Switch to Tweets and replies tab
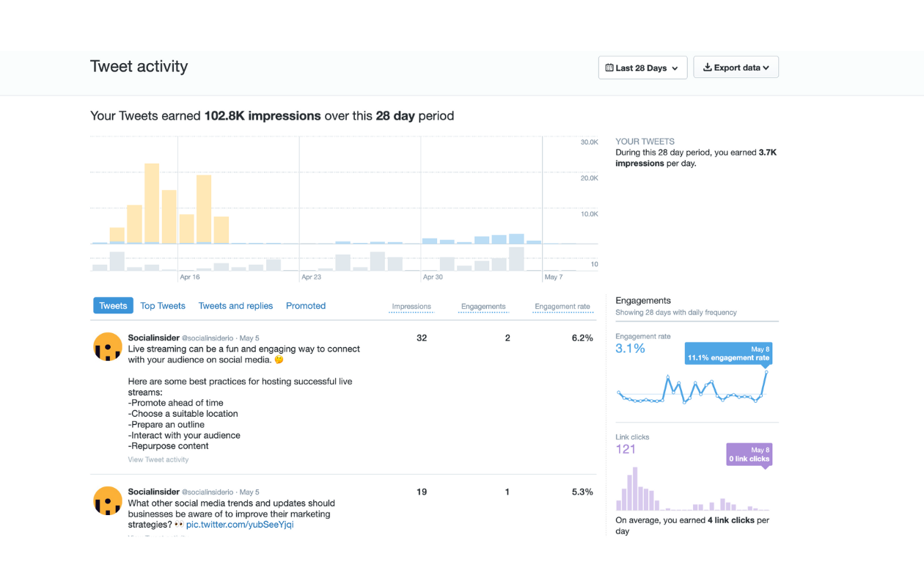Viewport: 924px width, 587px height. pos(235,306)
